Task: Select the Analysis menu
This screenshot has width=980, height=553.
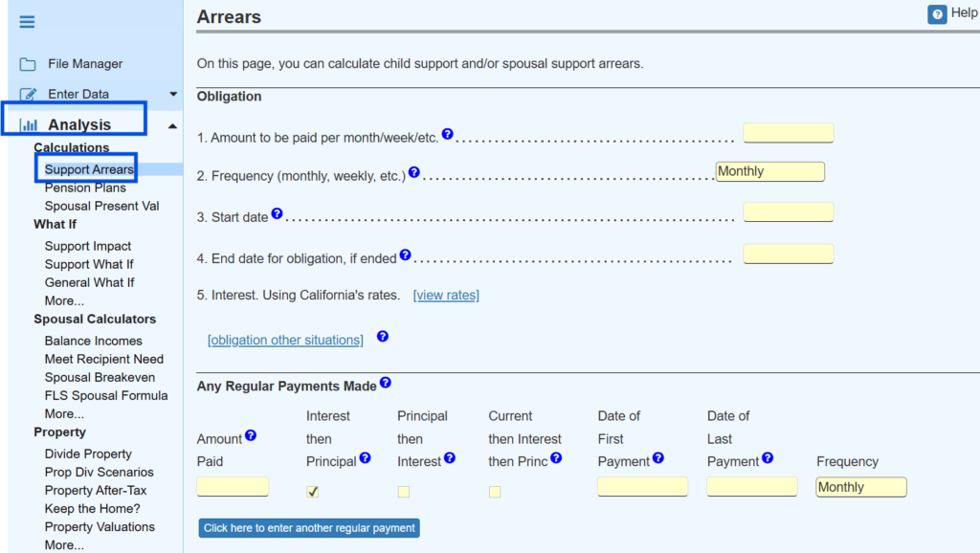Action: [79, 125]
